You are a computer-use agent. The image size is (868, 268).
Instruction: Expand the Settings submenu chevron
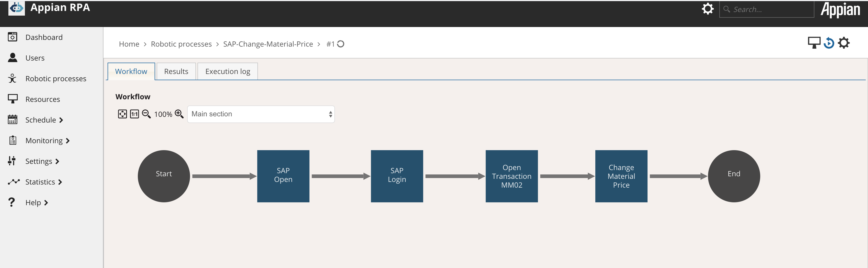click(x=57, y=162)
